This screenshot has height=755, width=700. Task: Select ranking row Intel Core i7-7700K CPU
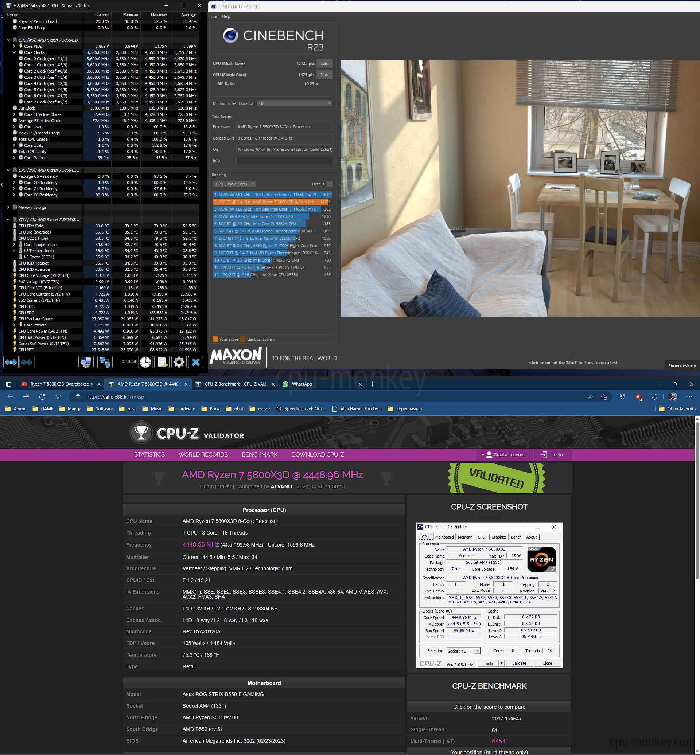[272, 216]
